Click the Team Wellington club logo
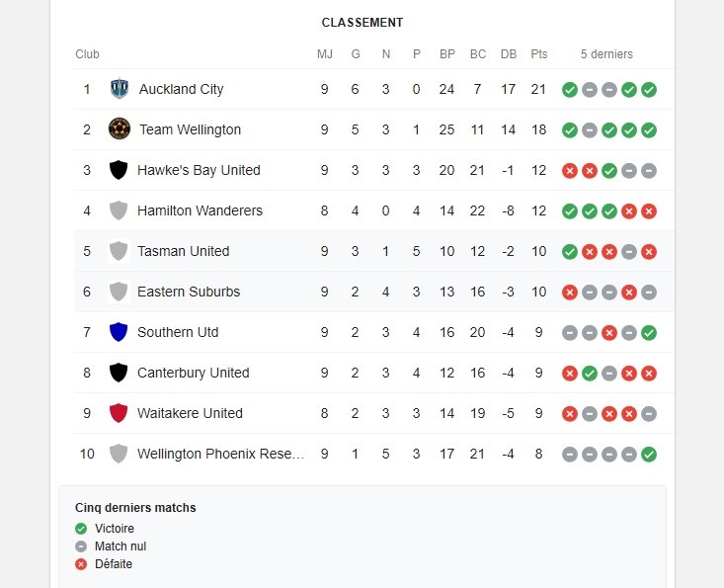724x588 pixels. (x=120, y=129)
